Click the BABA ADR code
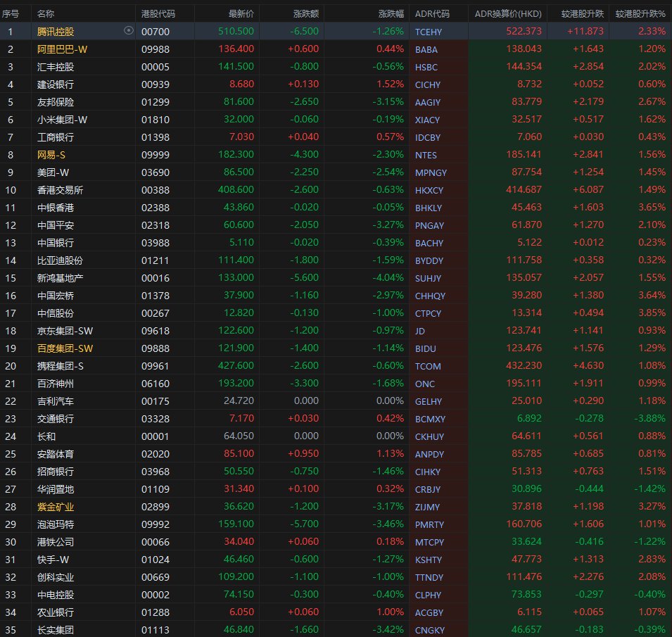This screenshot has height=637, width=672. click(426, 50)
